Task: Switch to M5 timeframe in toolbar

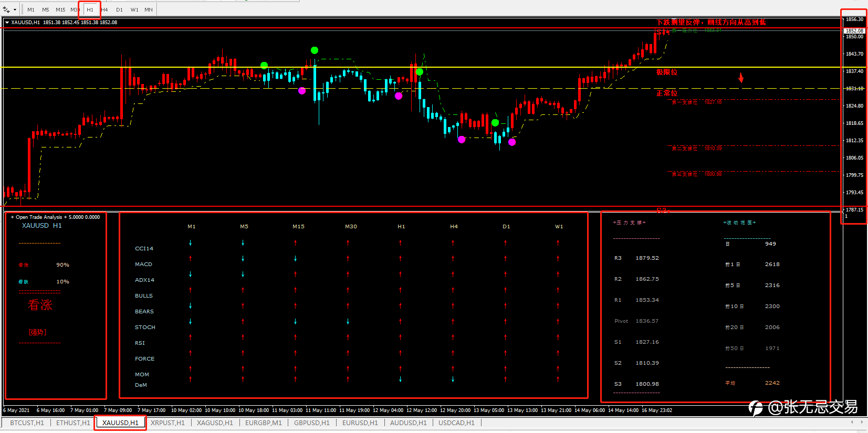Action: (x=46, y=9)
